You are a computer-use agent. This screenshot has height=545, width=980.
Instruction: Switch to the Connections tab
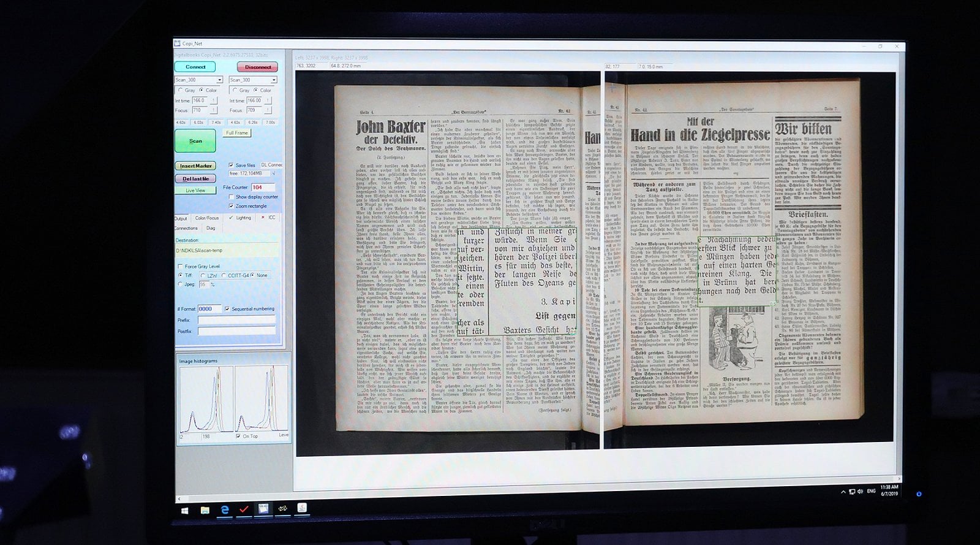(x=187, y=229)
